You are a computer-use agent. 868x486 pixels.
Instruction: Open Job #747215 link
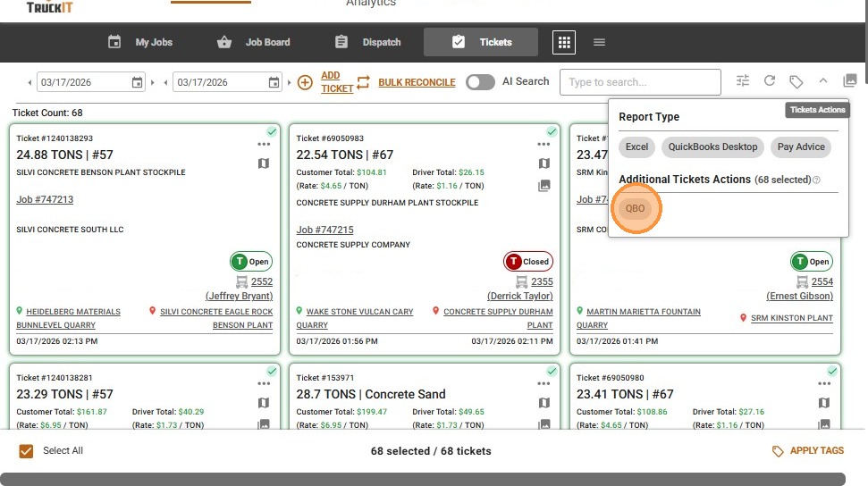pyautogui.click(x=325, y=230)
